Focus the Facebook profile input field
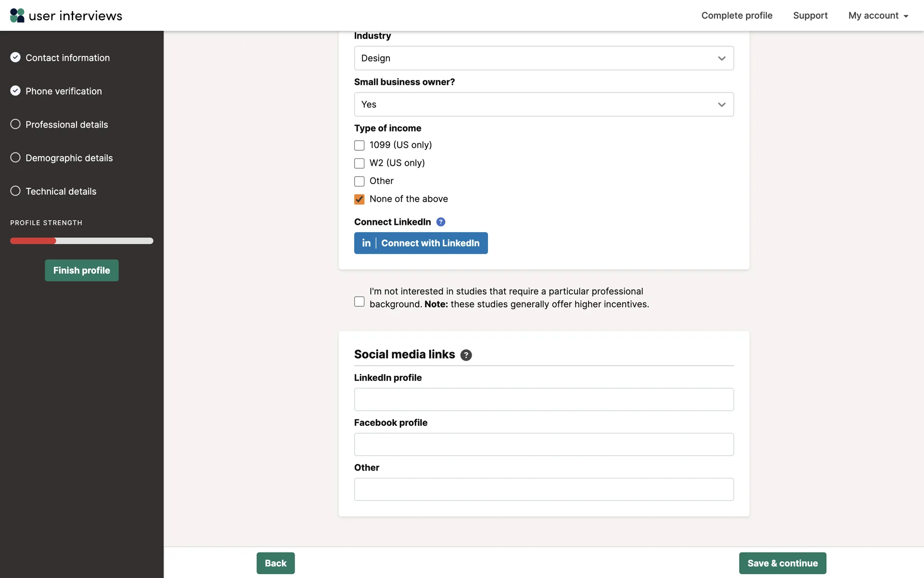Screen dimensions: 924x578 (x=543, y=445)
